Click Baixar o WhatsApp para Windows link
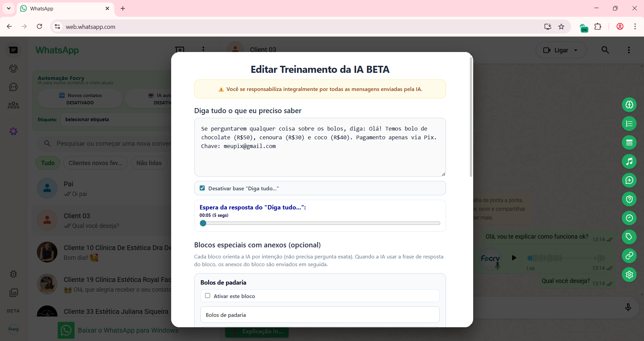644x341 pixels. point(128,330)
